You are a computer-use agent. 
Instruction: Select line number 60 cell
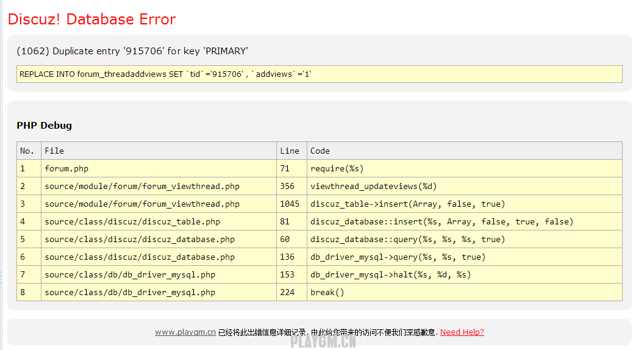(x=292, y=239)
